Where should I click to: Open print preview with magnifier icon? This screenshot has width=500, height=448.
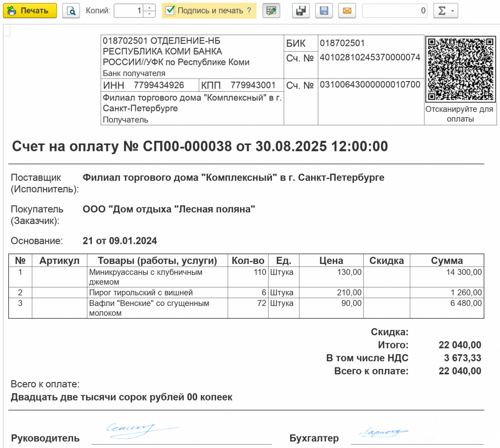click(x=71, y=11)
